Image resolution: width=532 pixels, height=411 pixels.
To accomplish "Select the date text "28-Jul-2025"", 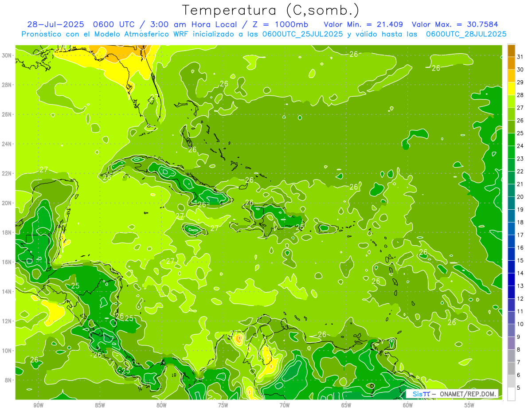I will click(55, 24).
